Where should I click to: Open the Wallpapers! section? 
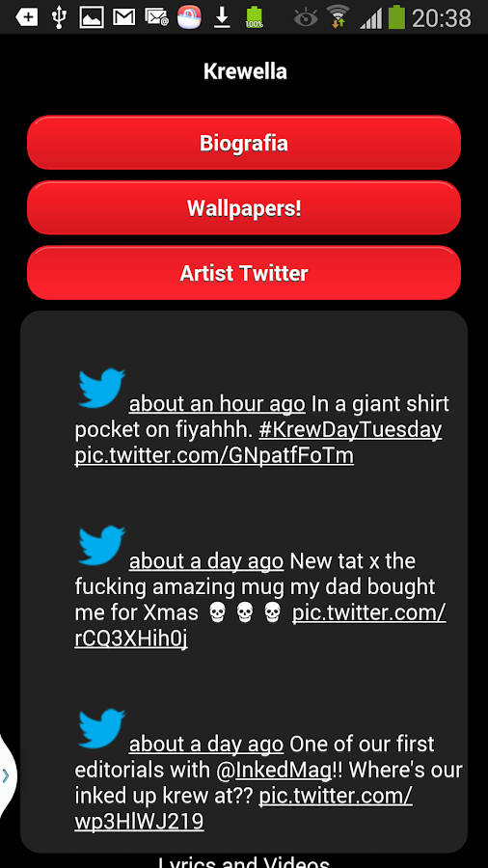(x=244, y=208)
